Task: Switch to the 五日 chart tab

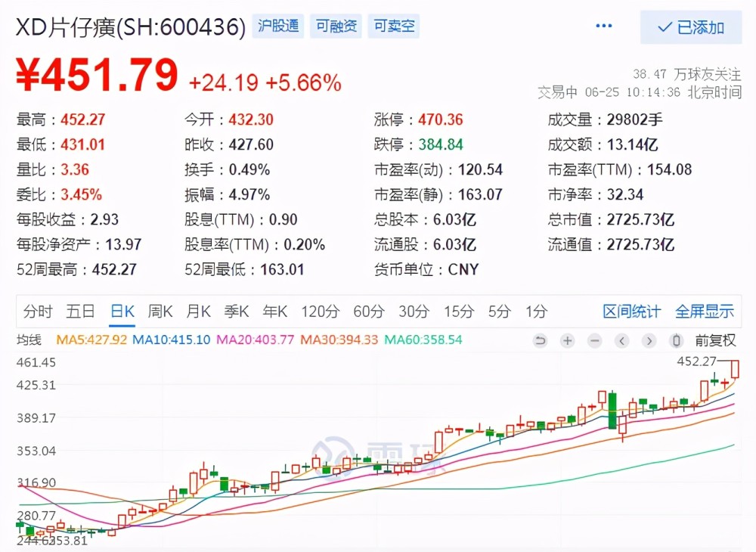Action: tap(80, 312)
